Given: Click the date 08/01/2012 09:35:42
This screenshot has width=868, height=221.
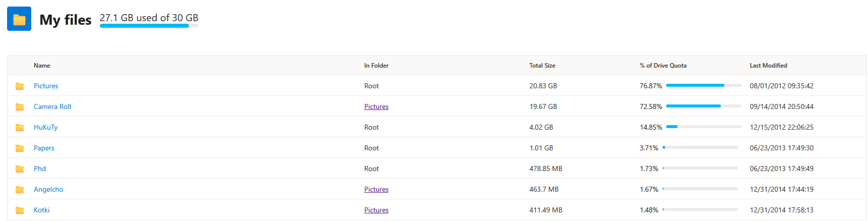Looking at the screenshot, I should pos(781,86).
